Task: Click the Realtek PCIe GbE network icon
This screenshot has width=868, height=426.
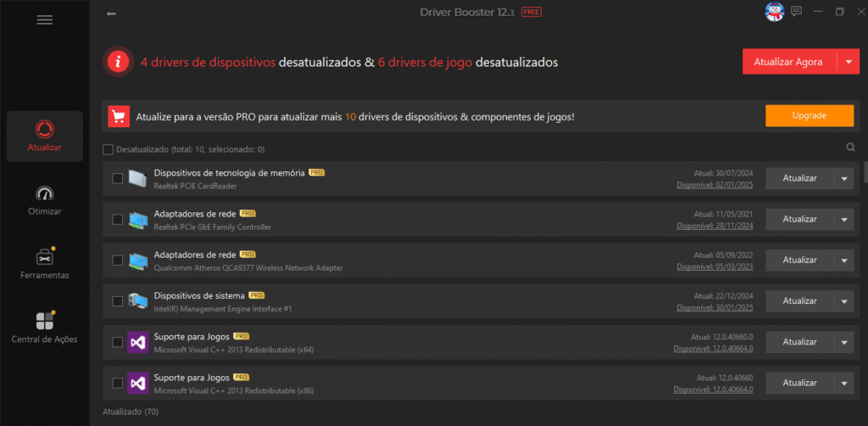Action: click(x=137, y=220)
